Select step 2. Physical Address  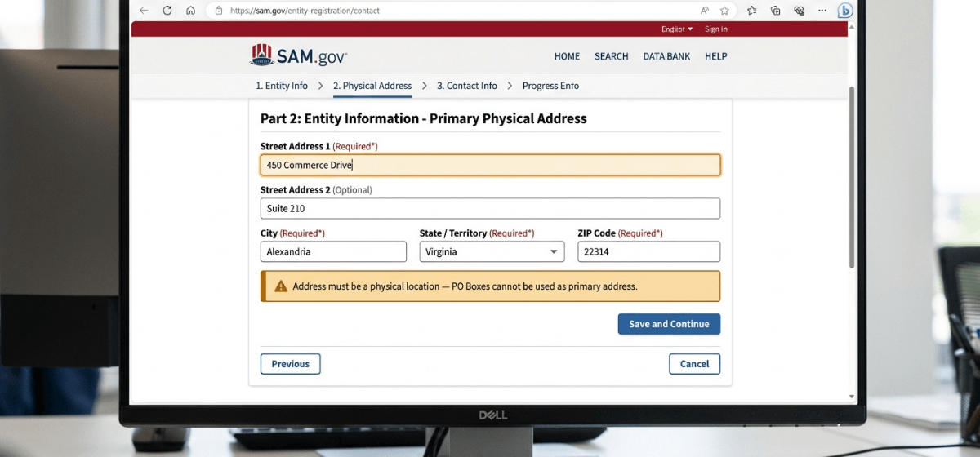(x=372, y=86)
